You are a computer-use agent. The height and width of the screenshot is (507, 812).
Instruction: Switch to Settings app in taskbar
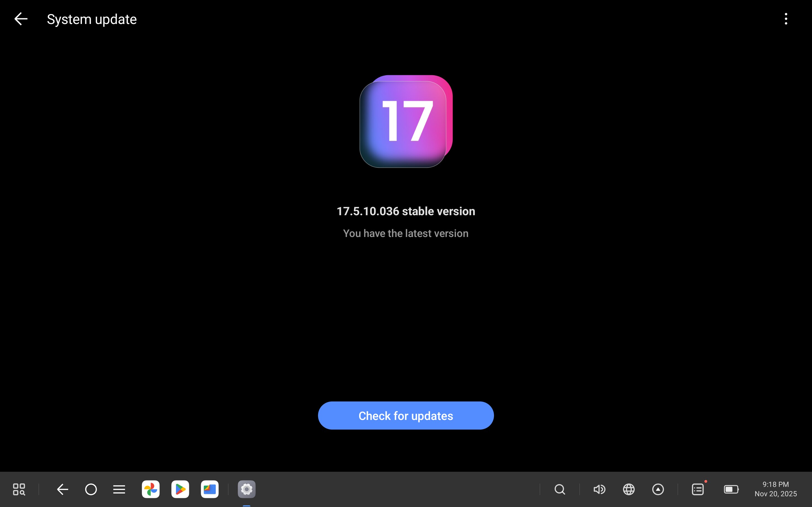click(247, 489)
